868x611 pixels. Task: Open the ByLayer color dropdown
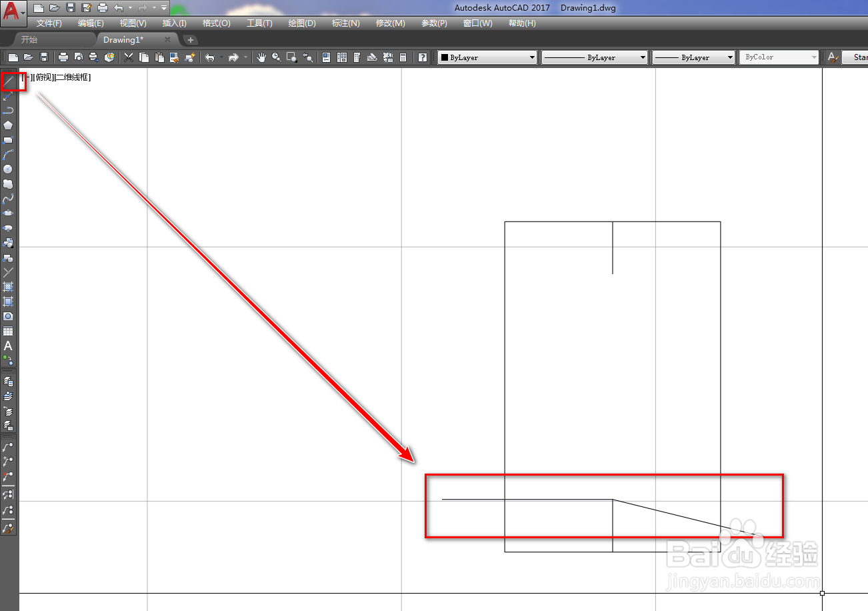point(487,57)
